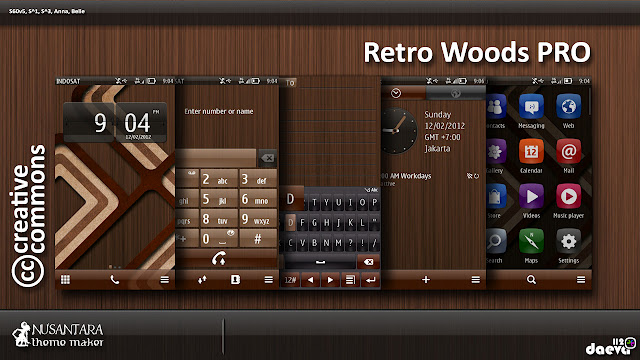Open the Calendar app icon
640x360 pixels.
point(531,151)
